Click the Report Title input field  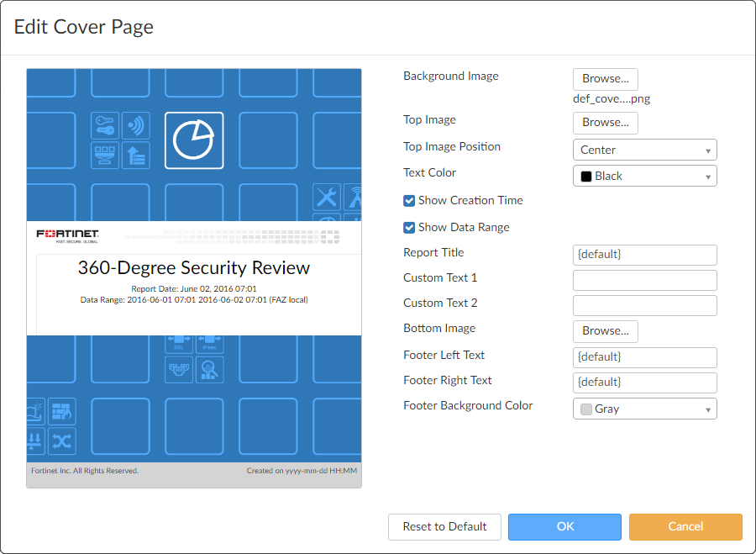click(644, 255)
